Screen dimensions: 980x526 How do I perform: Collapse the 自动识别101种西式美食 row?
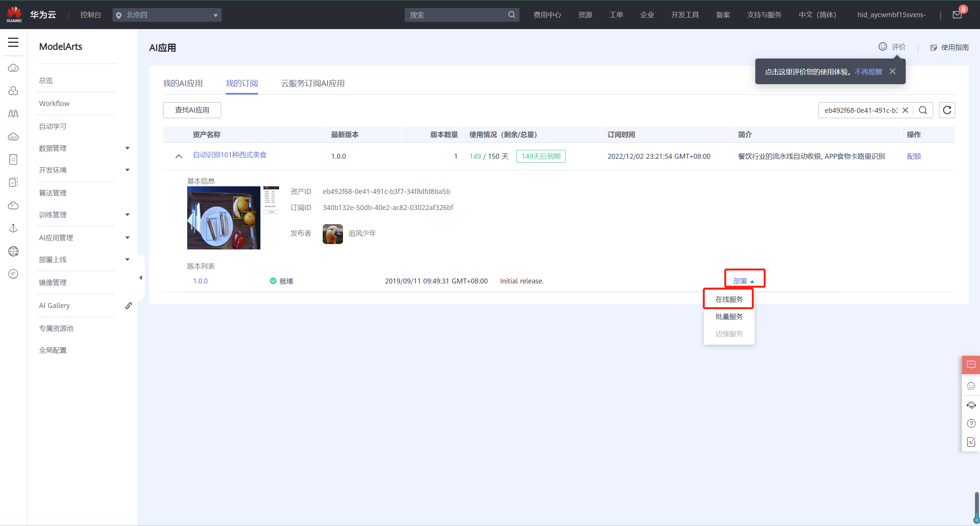click(x=178, y=156)
